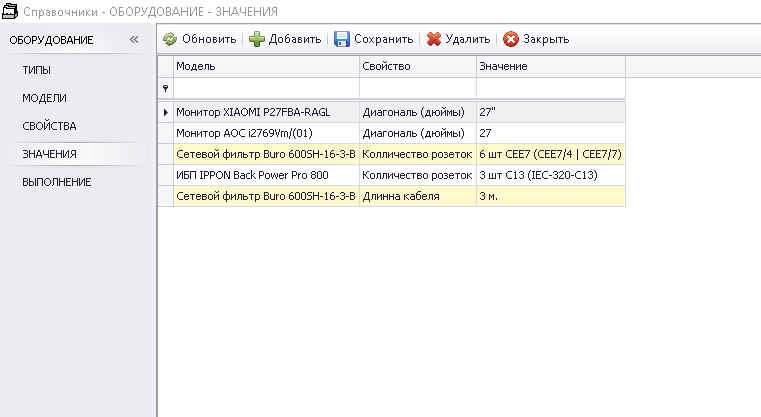Click the current-row arrow indicator beside Монитор XIAOMI
761x417 pixels.
(165, 112)
